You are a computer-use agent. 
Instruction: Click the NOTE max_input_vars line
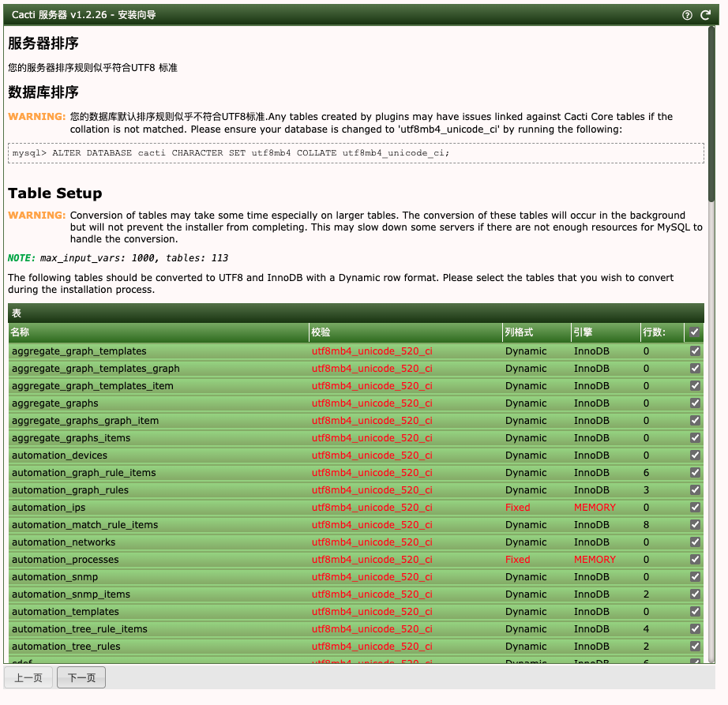point(118,258)
